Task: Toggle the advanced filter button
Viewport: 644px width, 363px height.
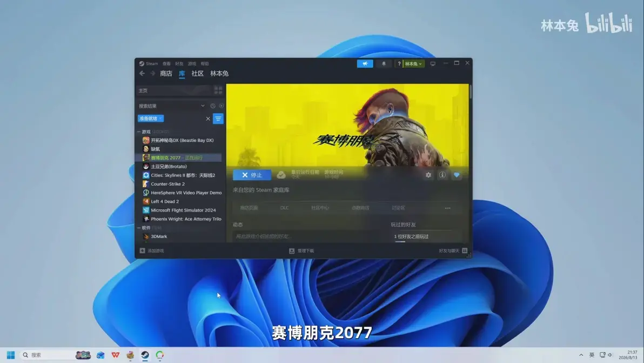Action: point(218,119)
